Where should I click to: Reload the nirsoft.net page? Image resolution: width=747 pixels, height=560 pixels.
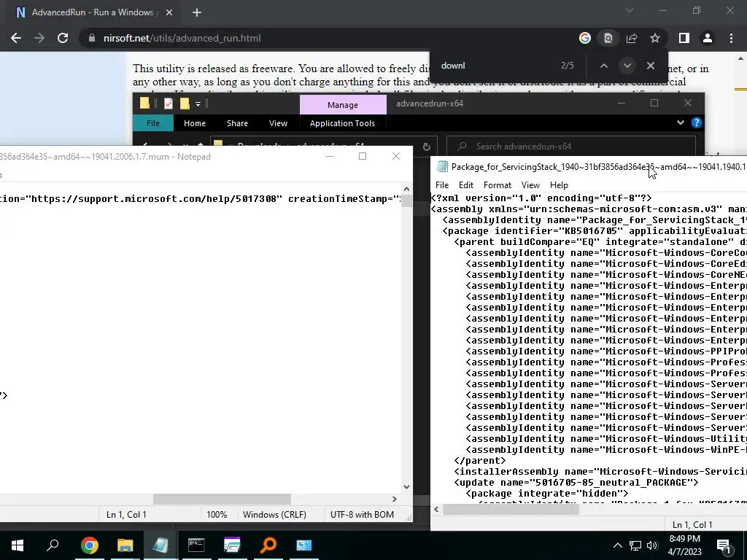point(63,38)
